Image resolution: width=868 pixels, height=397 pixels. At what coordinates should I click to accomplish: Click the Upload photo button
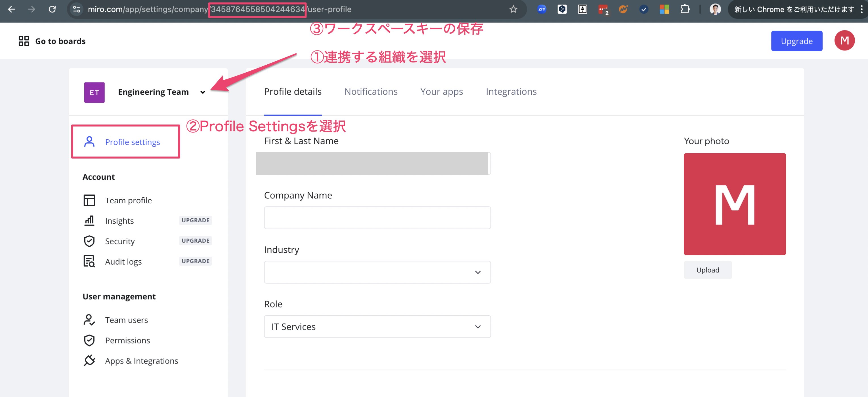pos(708,270)
